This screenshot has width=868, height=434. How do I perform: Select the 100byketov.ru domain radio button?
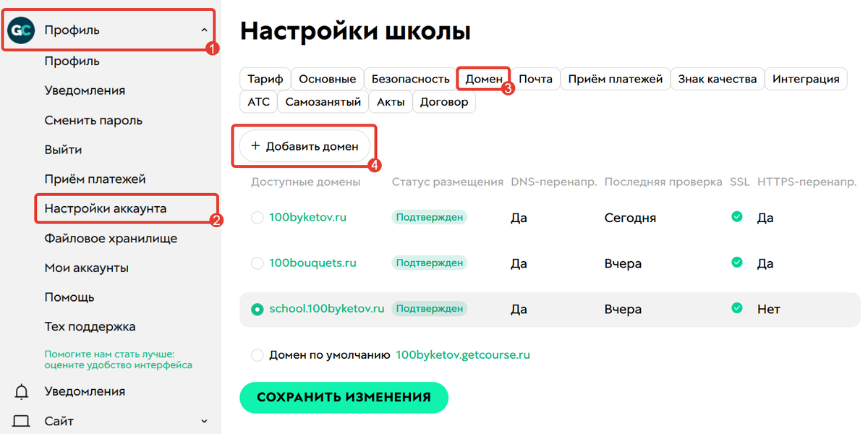[257, 218]
